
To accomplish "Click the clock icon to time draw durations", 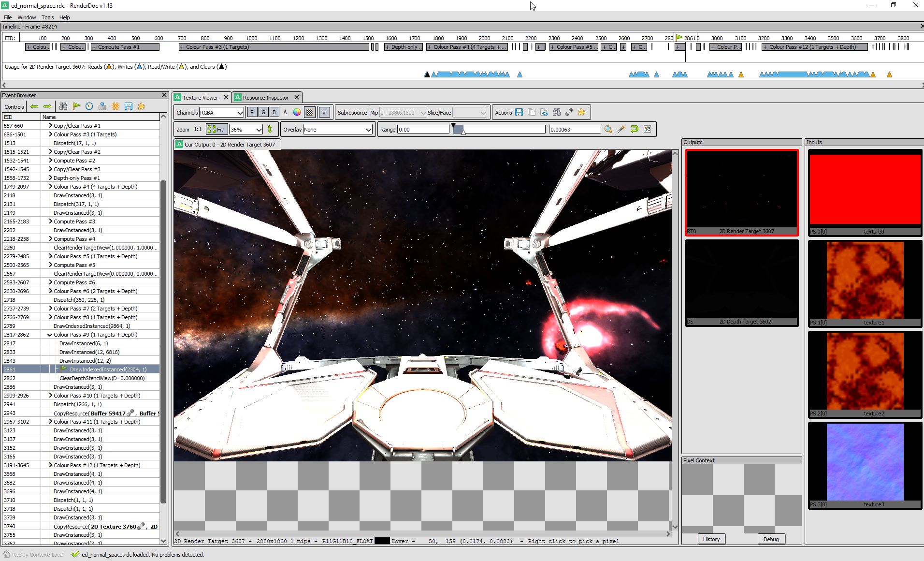I will 89,106.
